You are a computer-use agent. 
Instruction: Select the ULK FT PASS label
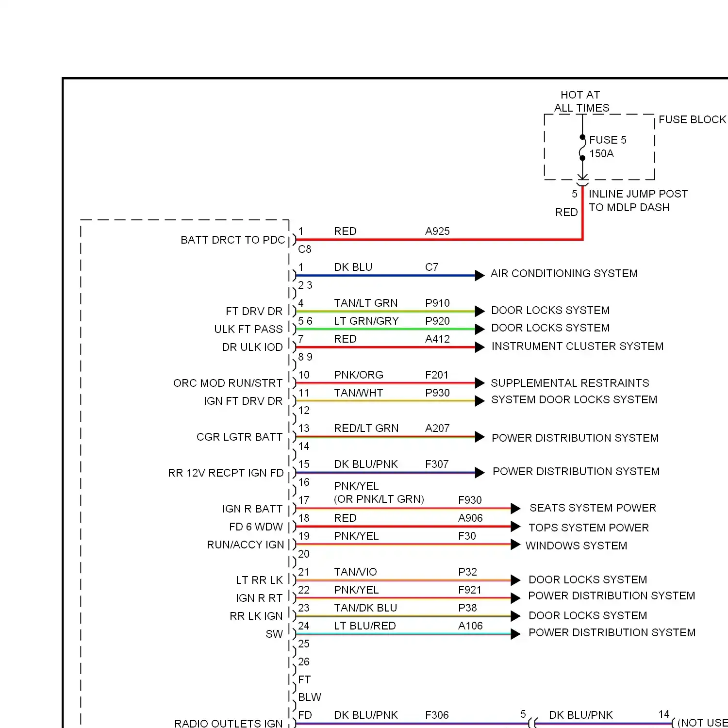(x=248, y=329)
